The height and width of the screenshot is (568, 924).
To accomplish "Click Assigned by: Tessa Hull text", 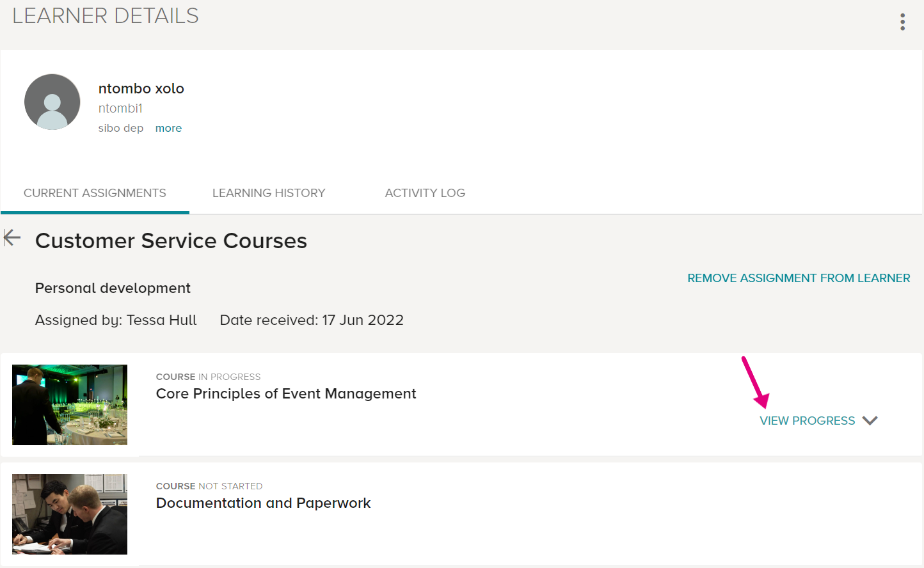I will [116, 320].
